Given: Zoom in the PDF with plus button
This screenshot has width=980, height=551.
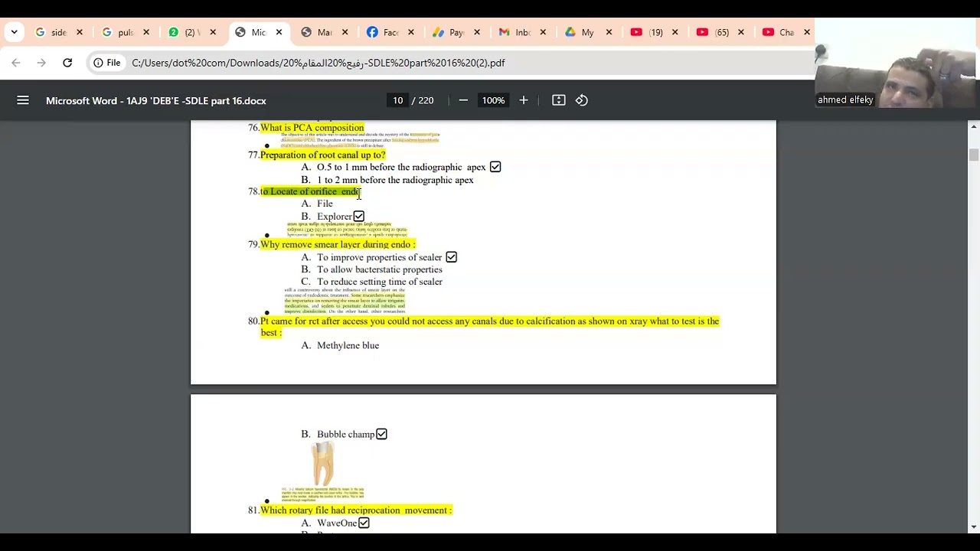Looking at the screenshot, I should point(524,100).
